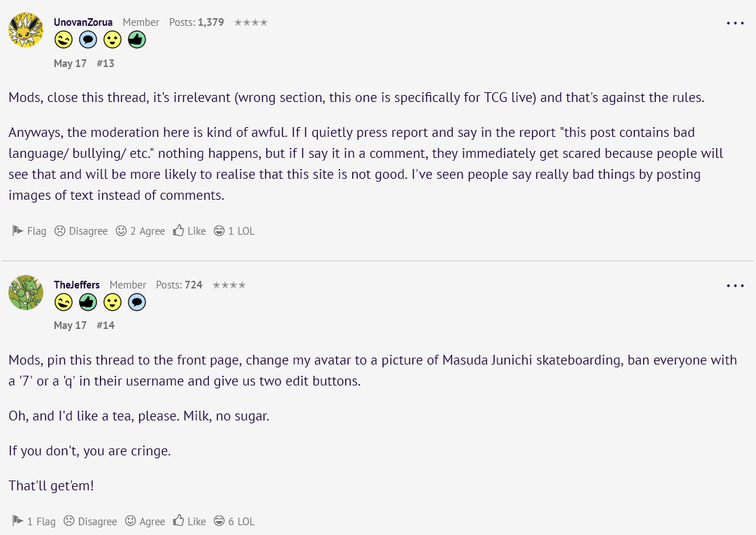Image resolution: width=756 pixels, height=535 pixels.
Task: Click blue speech bubble badge under TheJeffers
Action: pyautogui.click(x=137, y=302)
